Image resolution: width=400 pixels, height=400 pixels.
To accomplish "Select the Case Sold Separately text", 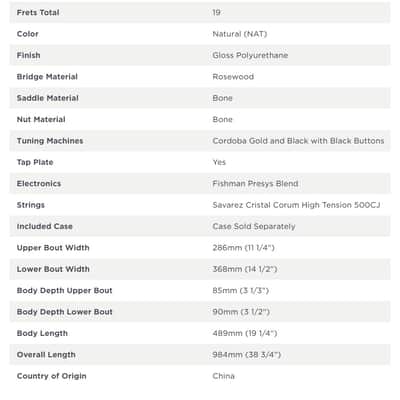I will click(254, 226).
